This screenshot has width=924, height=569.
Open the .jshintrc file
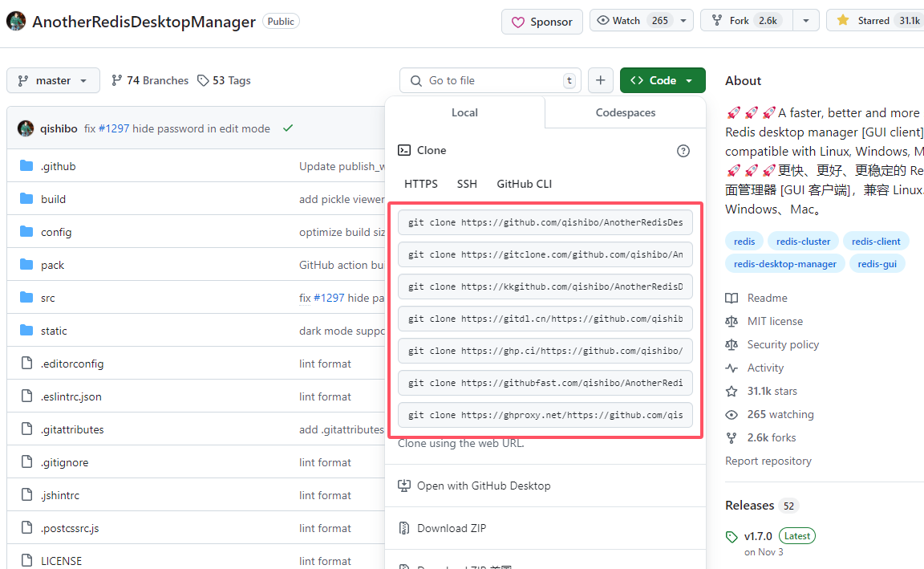60,496
